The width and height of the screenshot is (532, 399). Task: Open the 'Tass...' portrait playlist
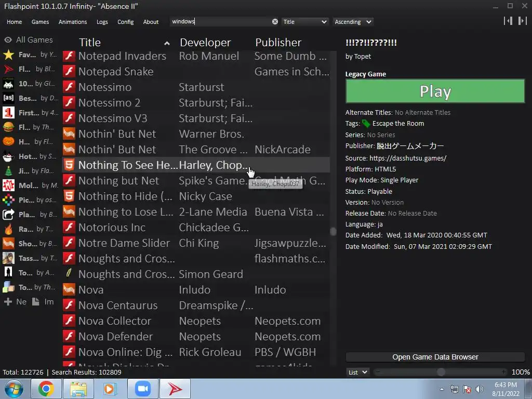point(30,258)
